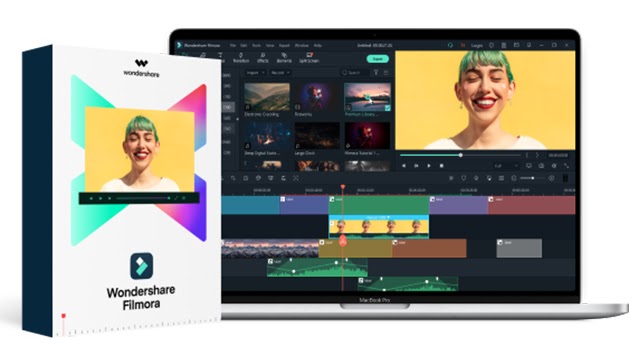Click the timeline zoom out icon
This screenshot has width=640, height=360.
[x=514, y=178]
